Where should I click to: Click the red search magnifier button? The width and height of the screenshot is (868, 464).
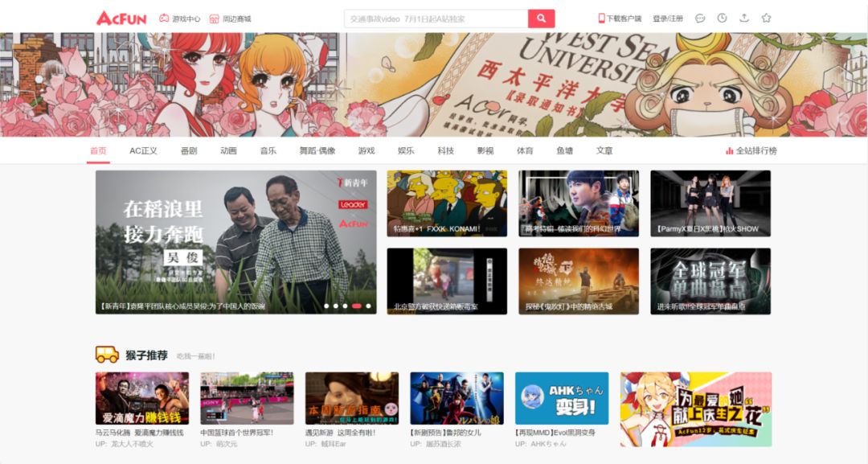tap(541, 18)
